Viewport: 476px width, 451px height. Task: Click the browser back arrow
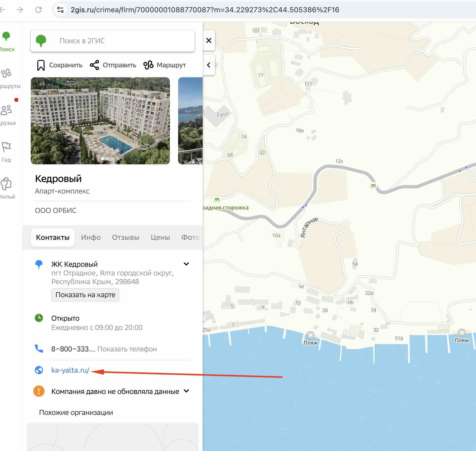click(2, 10)
